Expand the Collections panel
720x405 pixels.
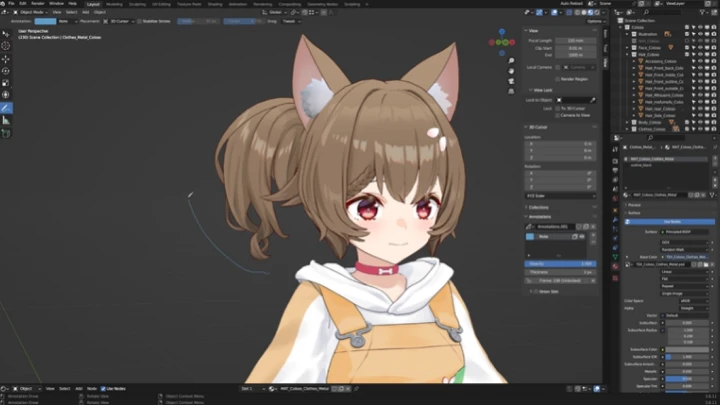click(x=526, y=208)
